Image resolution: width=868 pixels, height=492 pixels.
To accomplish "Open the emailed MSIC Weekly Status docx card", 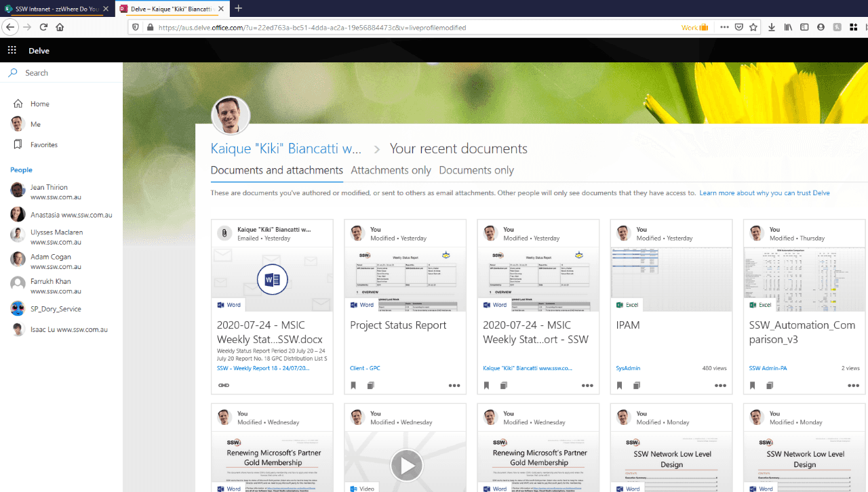I will tap(272, 306).
